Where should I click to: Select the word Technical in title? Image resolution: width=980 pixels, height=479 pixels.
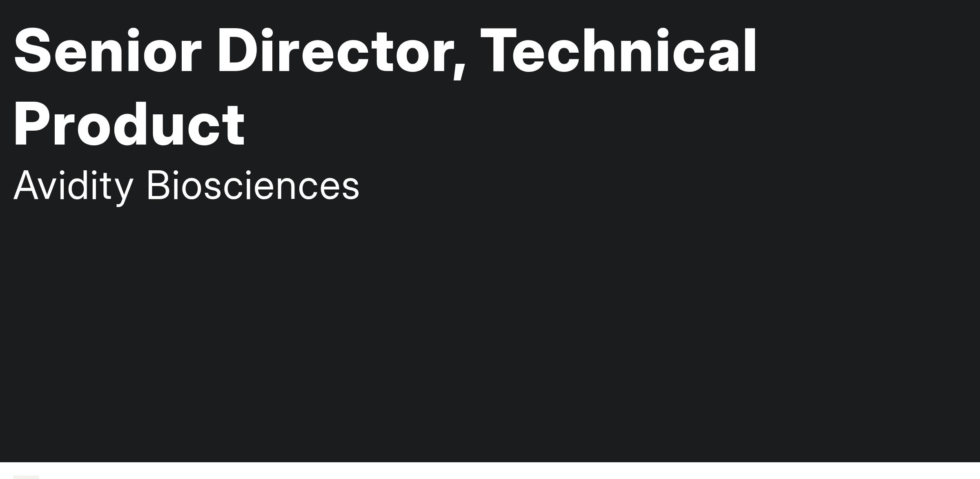619,51
